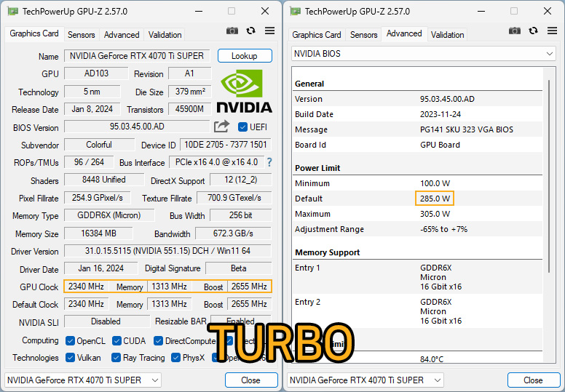Click the BIOS export share icon
The width and height of the screenshot is (565, 392).
(221, 127)
